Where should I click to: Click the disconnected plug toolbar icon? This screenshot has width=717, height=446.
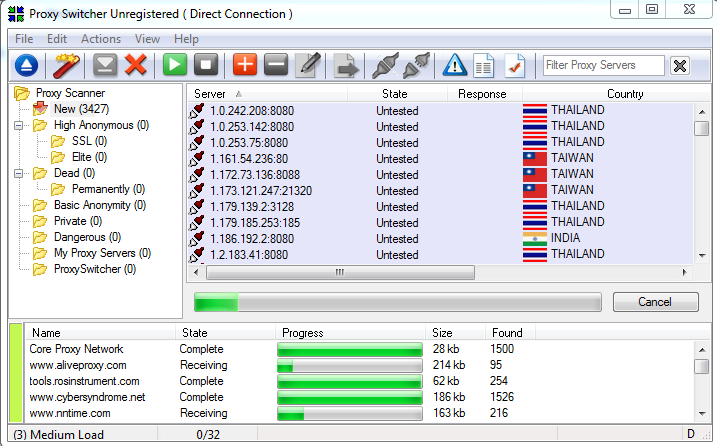pos(417,65)
